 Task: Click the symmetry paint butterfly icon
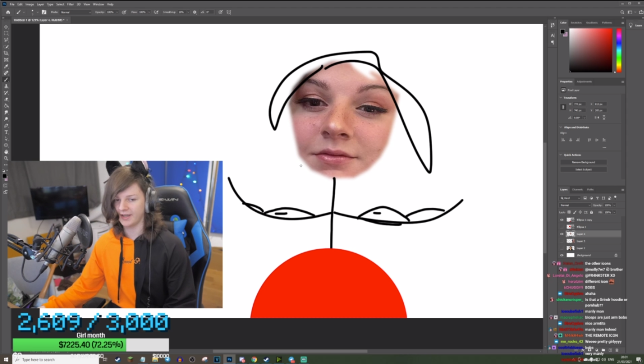coord(229,12)
